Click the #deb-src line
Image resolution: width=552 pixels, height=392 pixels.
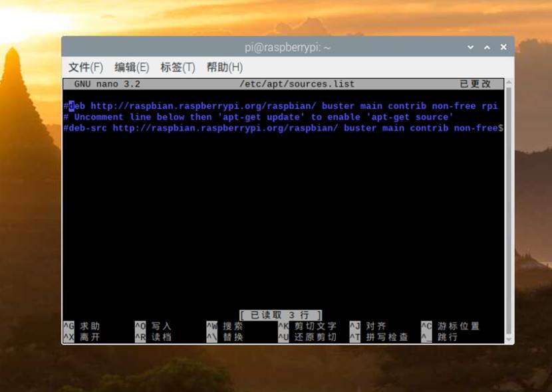(x=283, y=128)
